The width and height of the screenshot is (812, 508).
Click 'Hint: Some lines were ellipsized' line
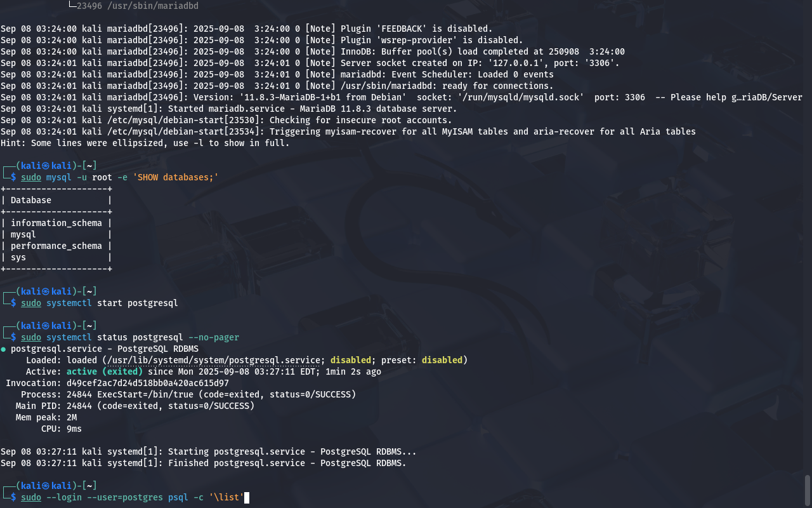tap(145, 143)
